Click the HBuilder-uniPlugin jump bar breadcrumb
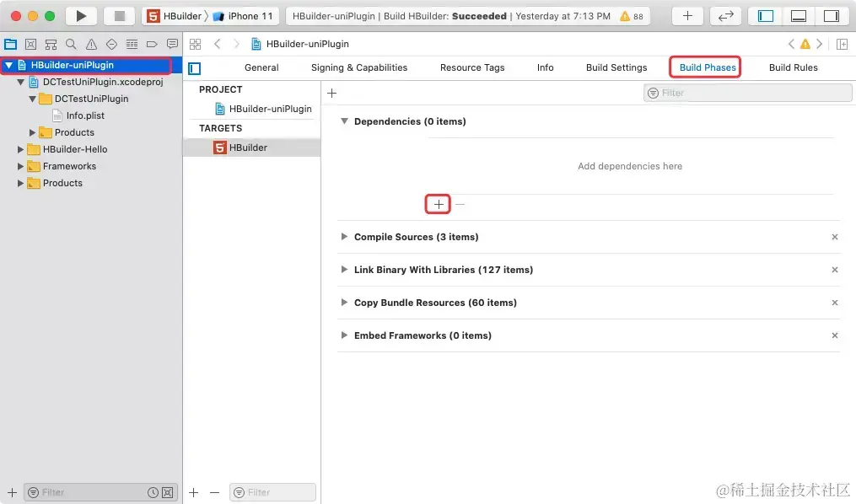856x504 pixels. pyautogui.click(x=299, y=44)
